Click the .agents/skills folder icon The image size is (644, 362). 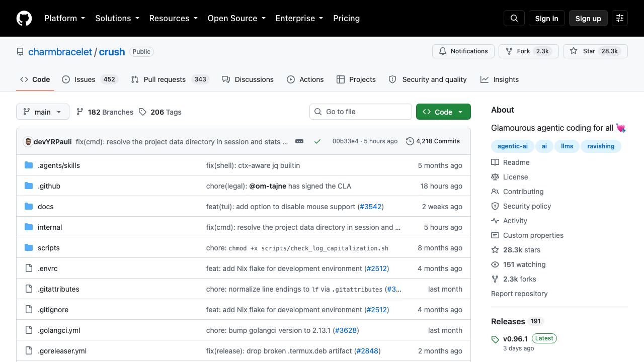pos(29,165)
